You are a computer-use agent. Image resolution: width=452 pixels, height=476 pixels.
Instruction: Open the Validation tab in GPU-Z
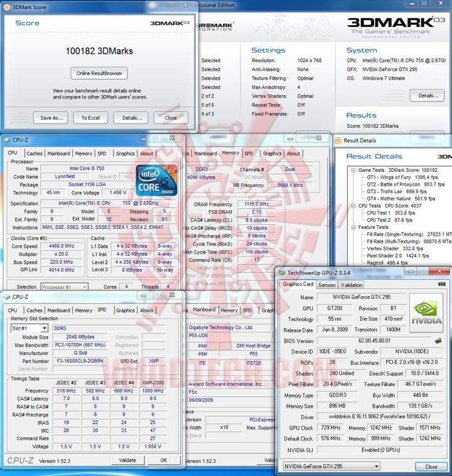point(352,285)
